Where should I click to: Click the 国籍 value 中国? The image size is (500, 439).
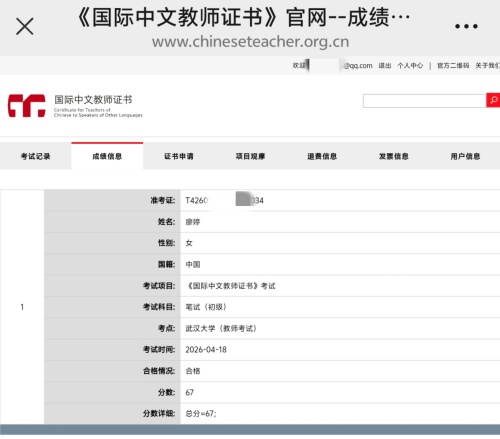[193, 264]
